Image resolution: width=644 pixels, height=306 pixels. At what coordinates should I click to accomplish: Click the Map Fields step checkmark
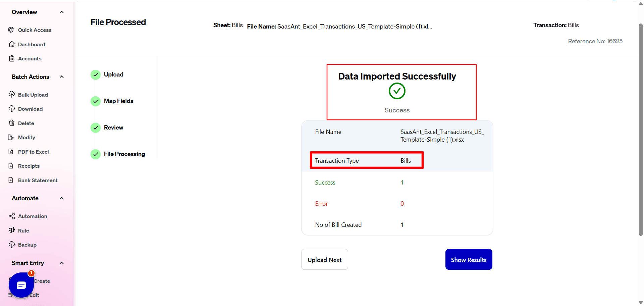point(96,101)
